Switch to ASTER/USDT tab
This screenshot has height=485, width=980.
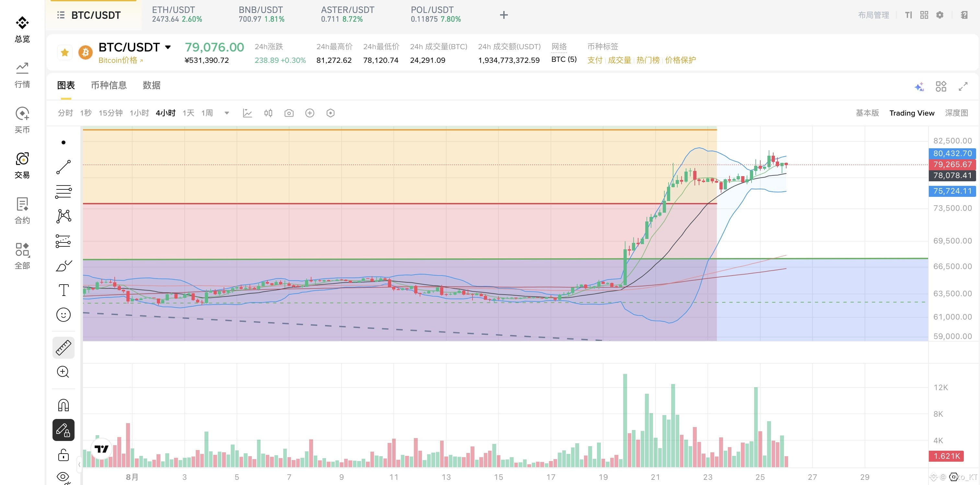coord(347,15)
